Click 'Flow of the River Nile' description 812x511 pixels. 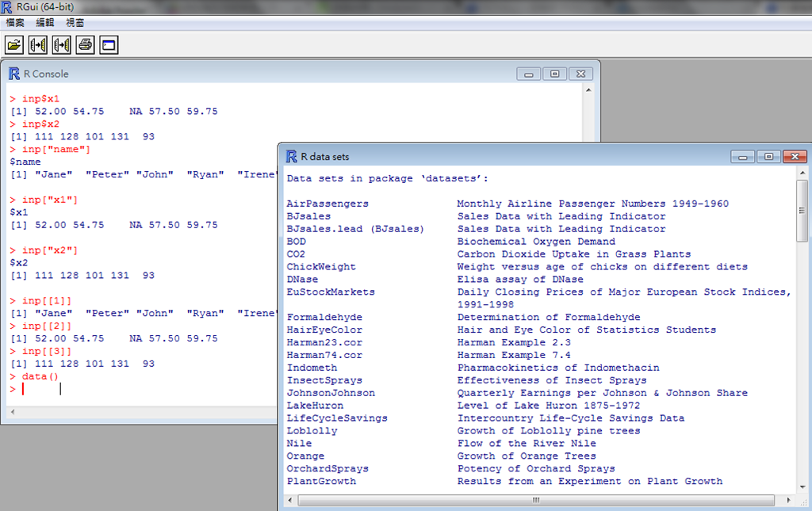527,443
